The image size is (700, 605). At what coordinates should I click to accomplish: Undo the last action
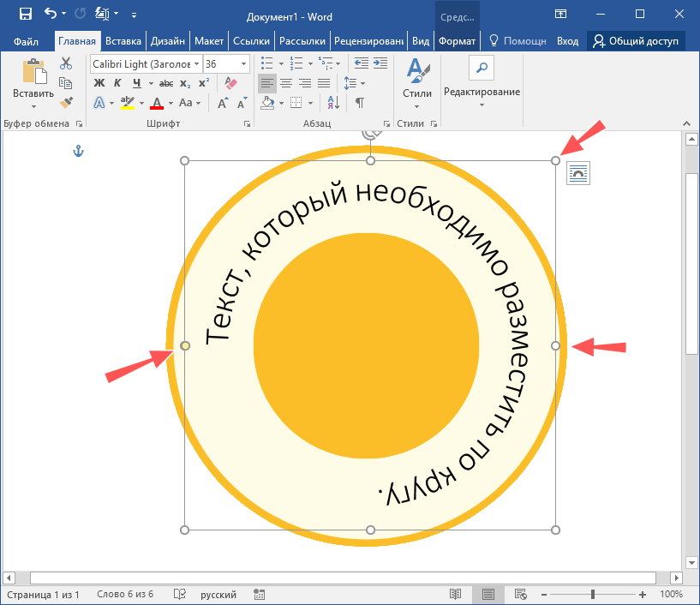tap(50, 14)
